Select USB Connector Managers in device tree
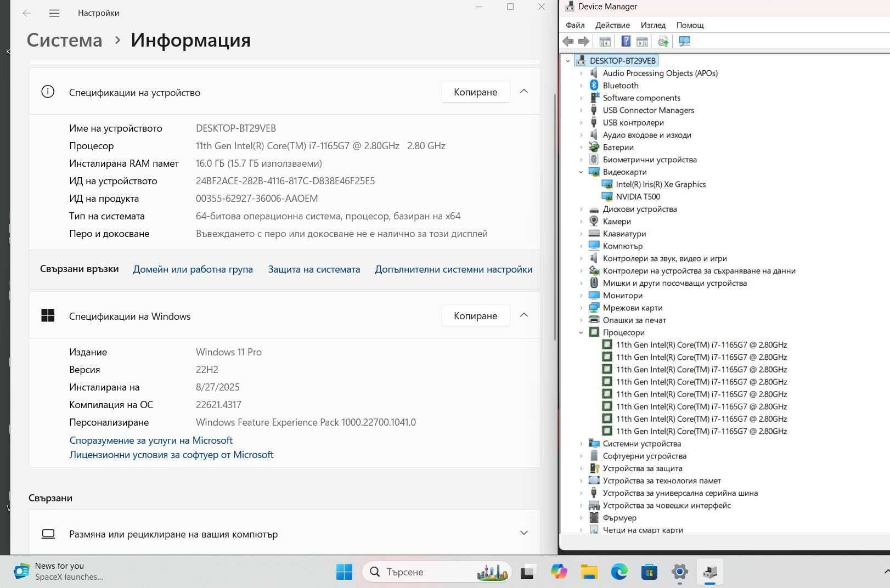The image size is (890, 588). 648,110
